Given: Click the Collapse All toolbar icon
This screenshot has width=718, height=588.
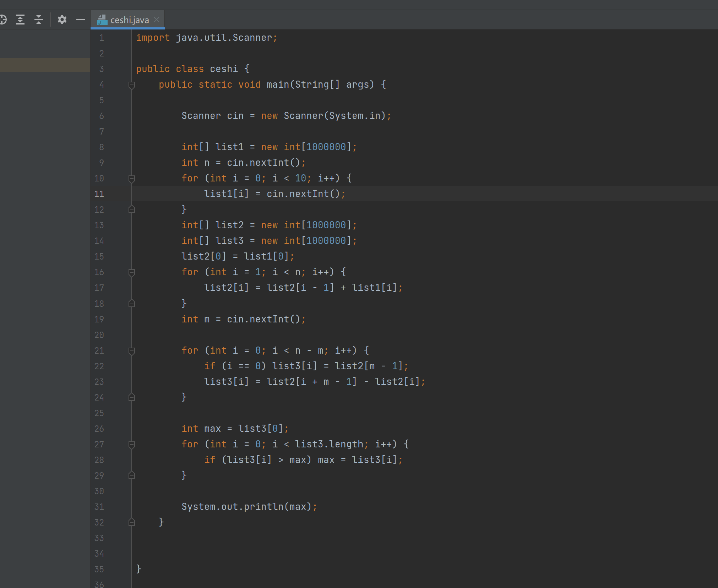Looking at the screenshot, I should click(39, 20).
